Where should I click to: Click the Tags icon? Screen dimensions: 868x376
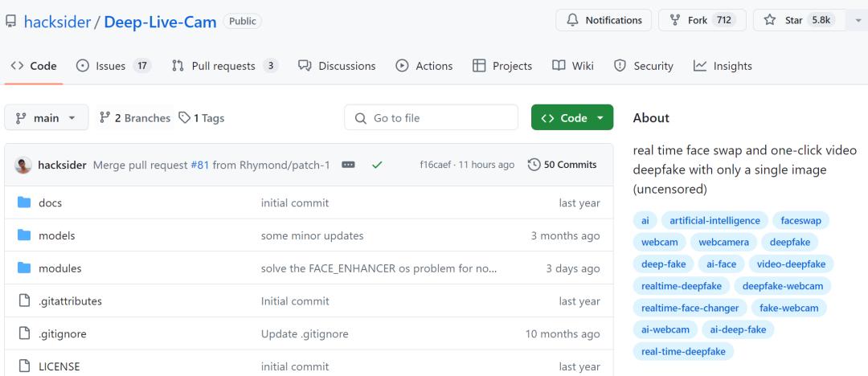185,118
